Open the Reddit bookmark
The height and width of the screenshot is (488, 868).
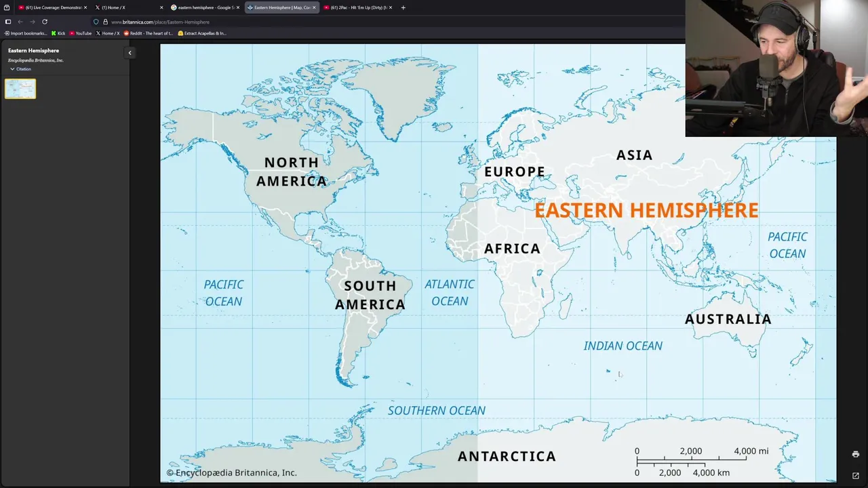click(x=148, y=33)
